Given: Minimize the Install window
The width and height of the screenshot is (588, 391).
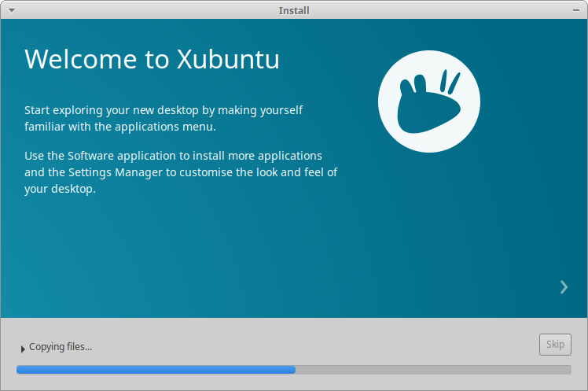Looking at the screenshot, I should (x=576, y=10).
